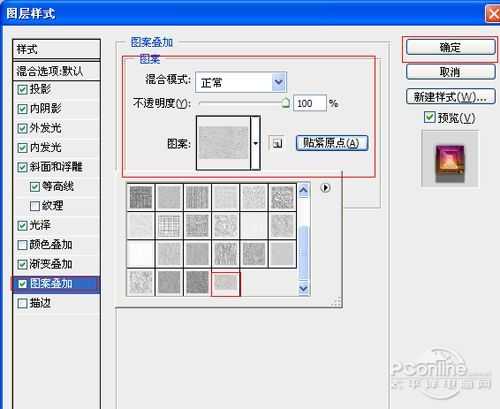Select the white pattern starting the third row
Image resolution: width=500 pixels, height=409 pixels.
(141, 254)
